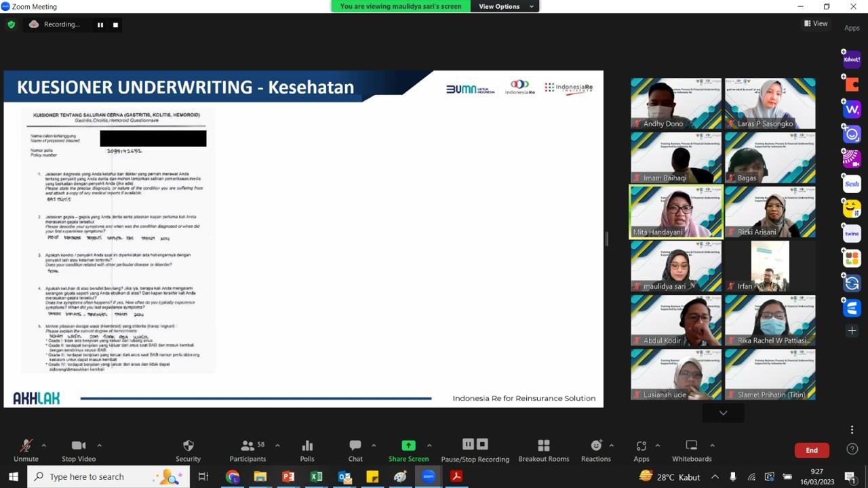
Task: Open the purple W app in sidebar
Action: pyautogui.click(x=852, y=109)
